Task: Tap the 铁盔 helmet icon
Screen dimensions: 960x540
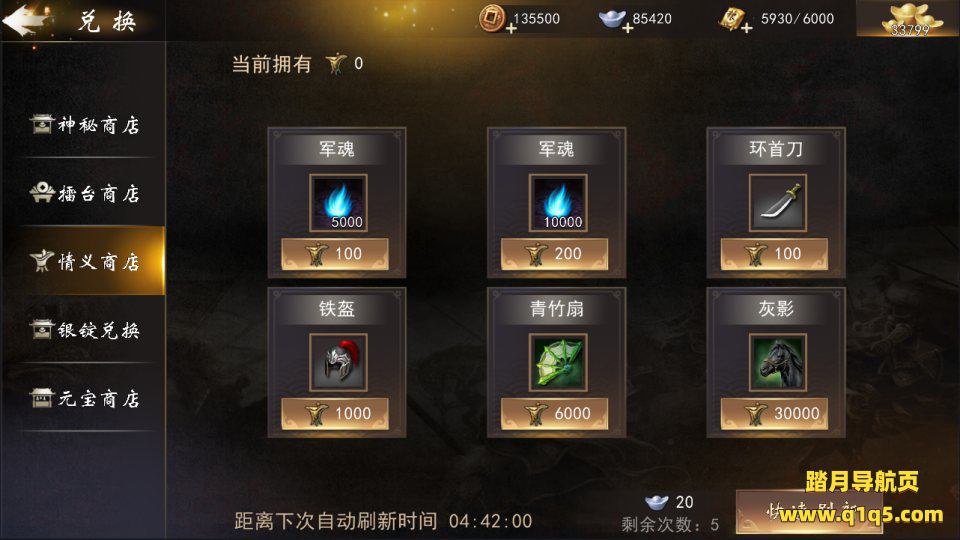Action: 338,362
